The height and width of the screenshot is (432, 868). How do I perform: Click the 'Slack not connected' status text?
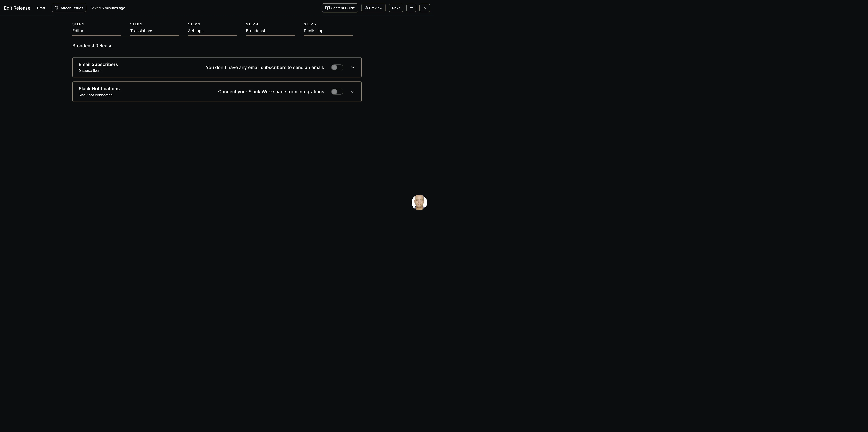96,95
